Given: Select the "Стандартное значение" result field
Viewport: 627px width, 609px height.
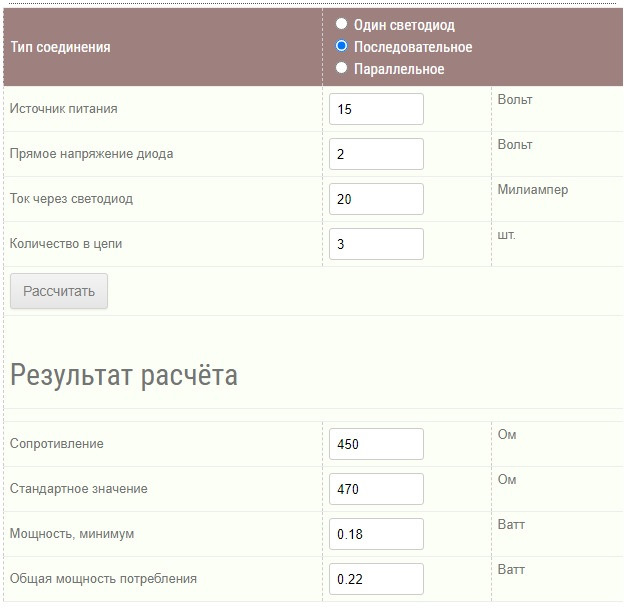Looking at the screenshot, I should pyautogui.click(x=376, y=489).
